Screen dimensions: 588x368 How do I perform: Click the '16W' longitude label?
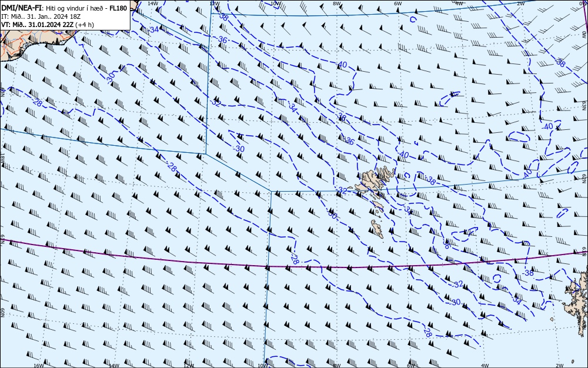[x=39, y=365]
